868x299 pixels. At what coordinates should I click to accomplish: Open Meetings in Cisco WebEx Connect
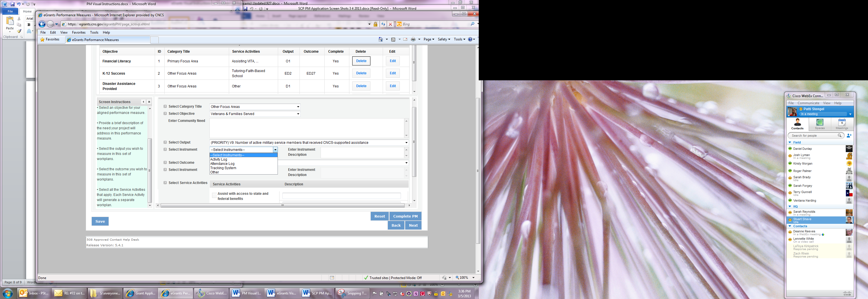coord(842,124)
